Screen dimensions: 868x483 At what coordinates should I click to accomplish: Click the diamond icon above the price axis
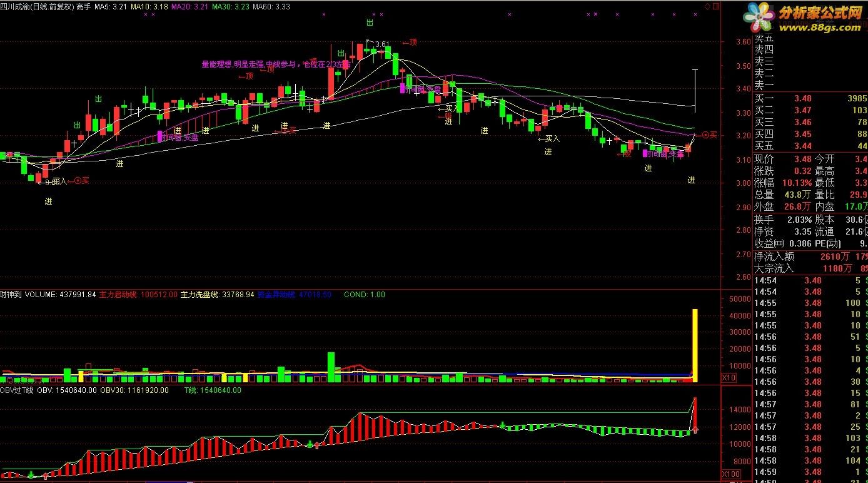pos(707,7)
